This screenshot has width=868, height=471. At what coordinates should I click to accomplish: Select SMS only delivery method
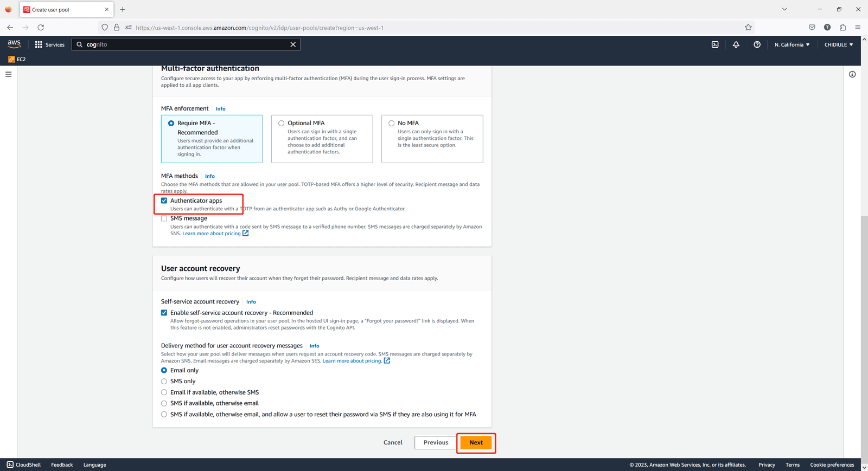[x=164, y=382]
